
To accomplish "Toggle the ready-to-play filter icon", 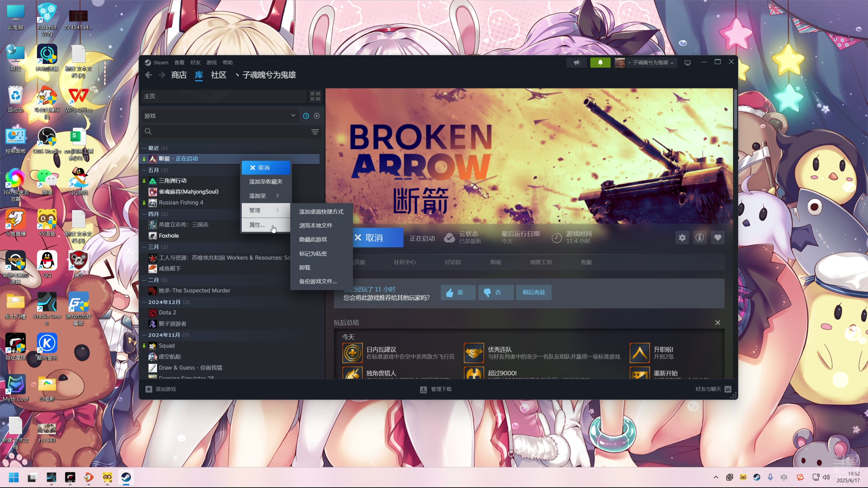I will (x=317, y=116).
